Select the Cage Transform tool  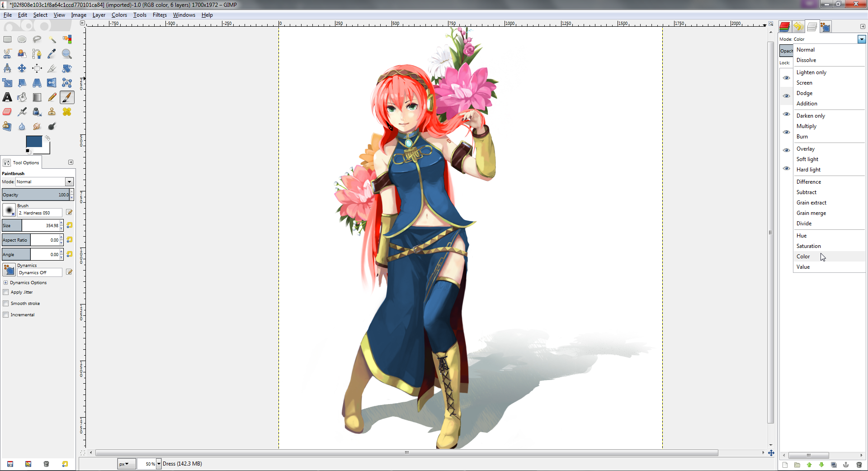pos(67,83)
